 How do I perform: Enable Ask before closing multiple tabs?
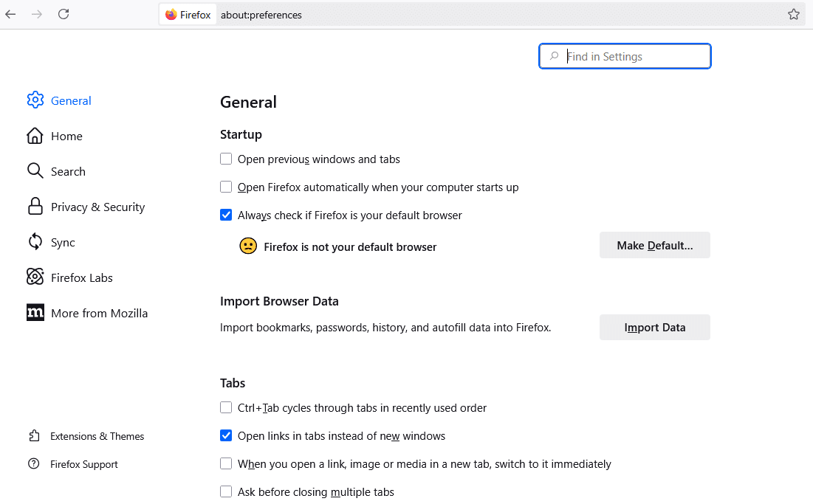pos(226,491)
